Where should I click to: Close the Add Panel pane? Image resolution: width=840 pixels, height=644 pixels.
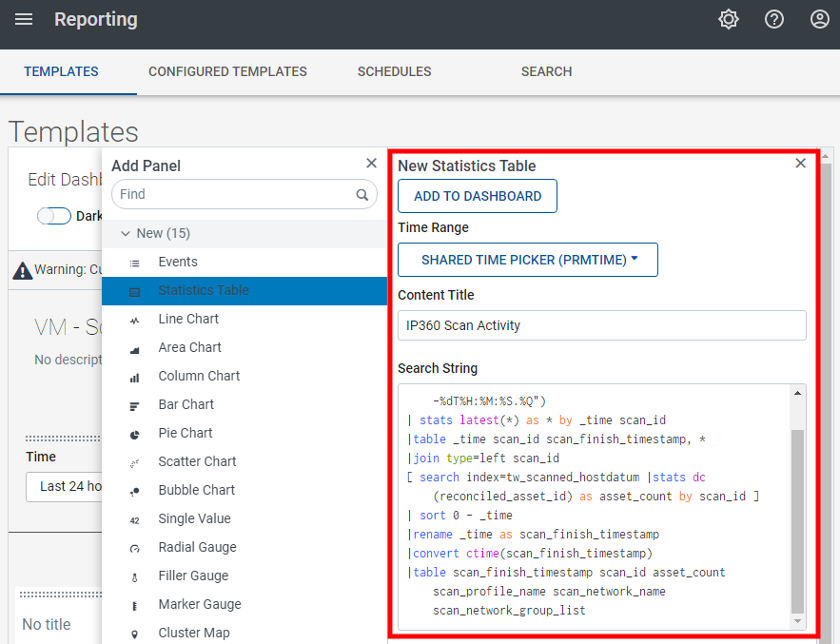coord(371,163)
